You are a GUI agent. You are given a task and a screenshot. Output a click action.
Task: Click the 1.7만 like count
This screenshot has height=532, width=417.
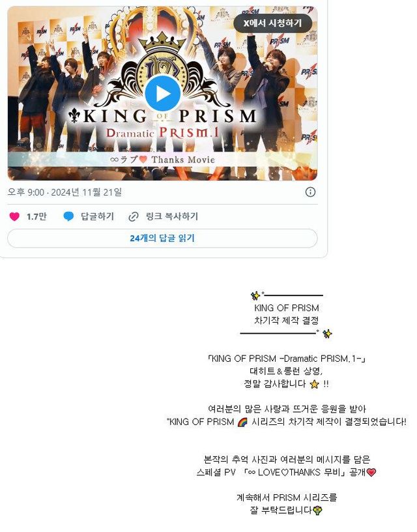(36, 216)
